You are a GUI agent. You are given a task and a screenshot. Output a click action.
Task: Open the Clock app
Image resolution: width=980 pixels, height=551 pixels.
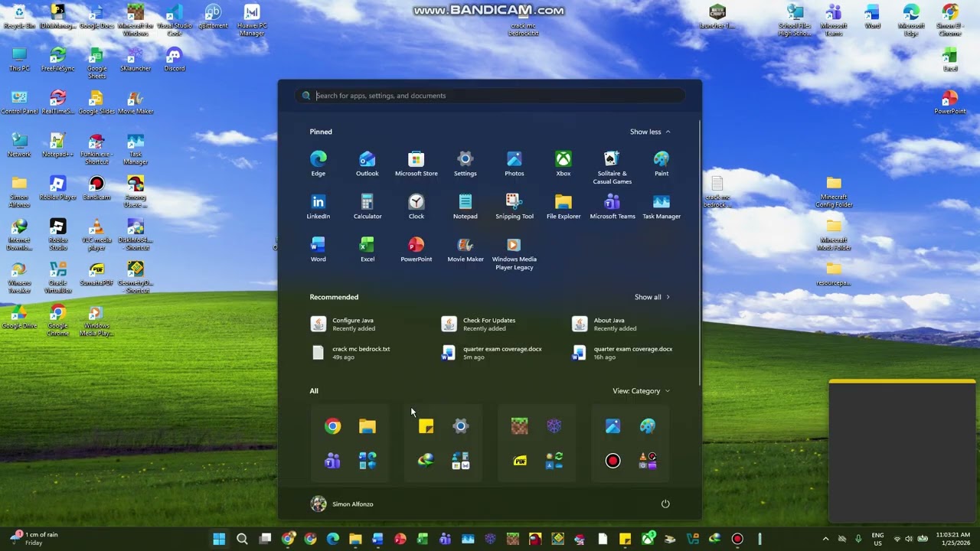416,207
